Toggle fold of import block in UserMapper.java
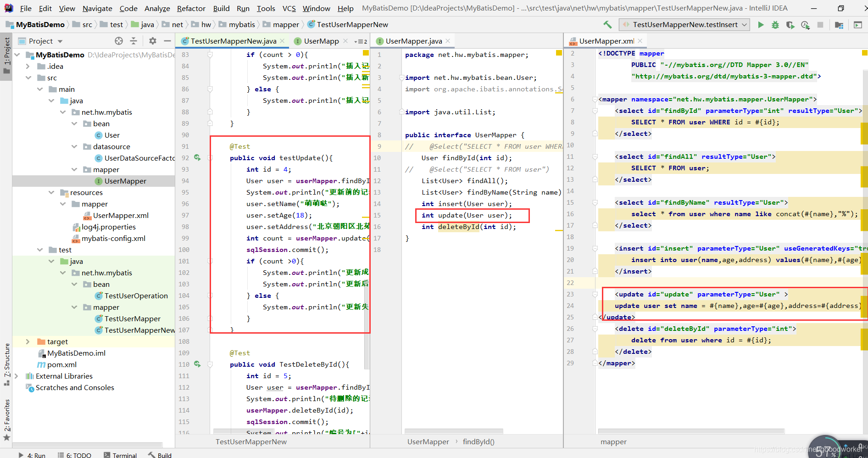The width and height of the screenshot is (868, 458). point(401,78)
